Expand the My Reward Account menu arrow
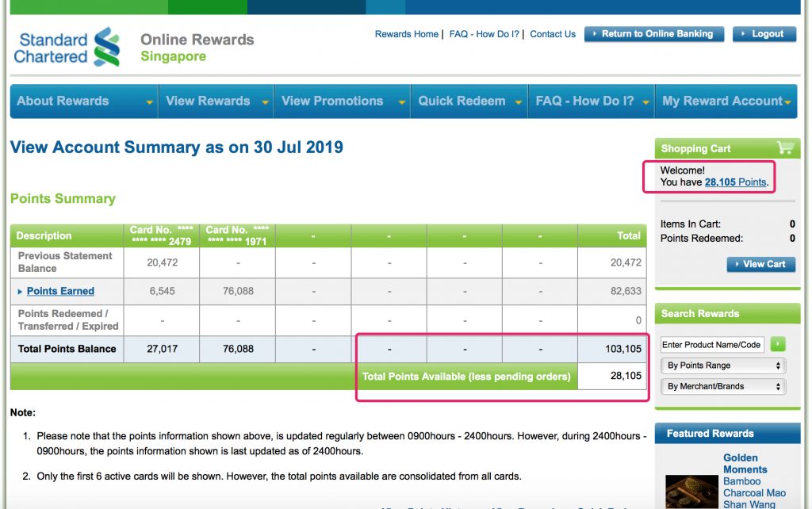The width and height of the screenshot is (812, 509). tap(786, 101)
